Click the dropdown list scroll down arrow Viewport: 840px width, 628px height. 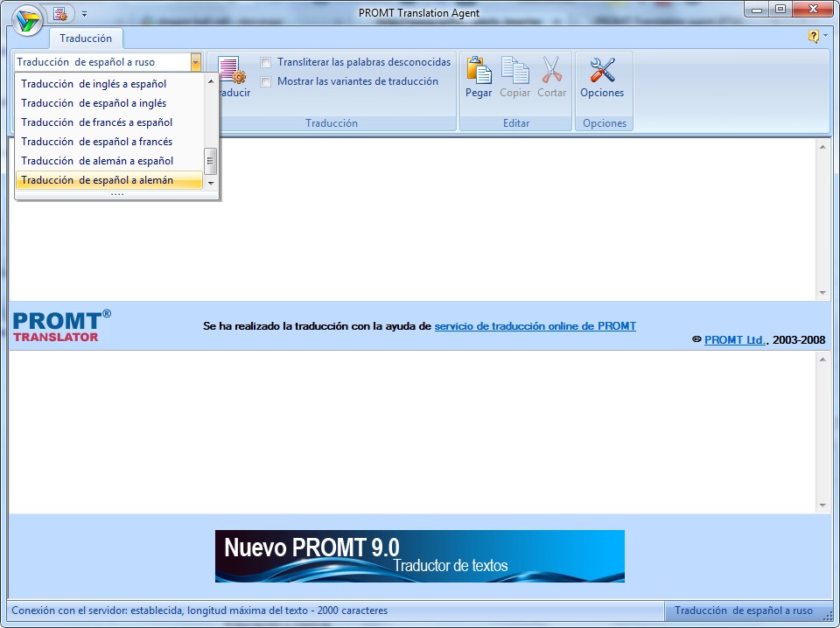point(211,183)
